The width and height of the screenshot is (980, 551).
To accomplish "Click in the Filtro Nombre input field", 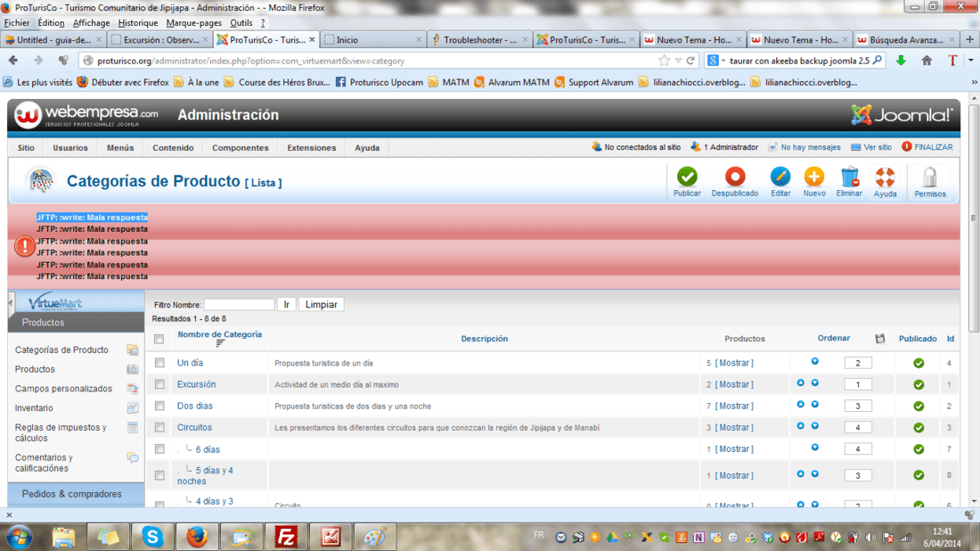I will coord(239,305).
